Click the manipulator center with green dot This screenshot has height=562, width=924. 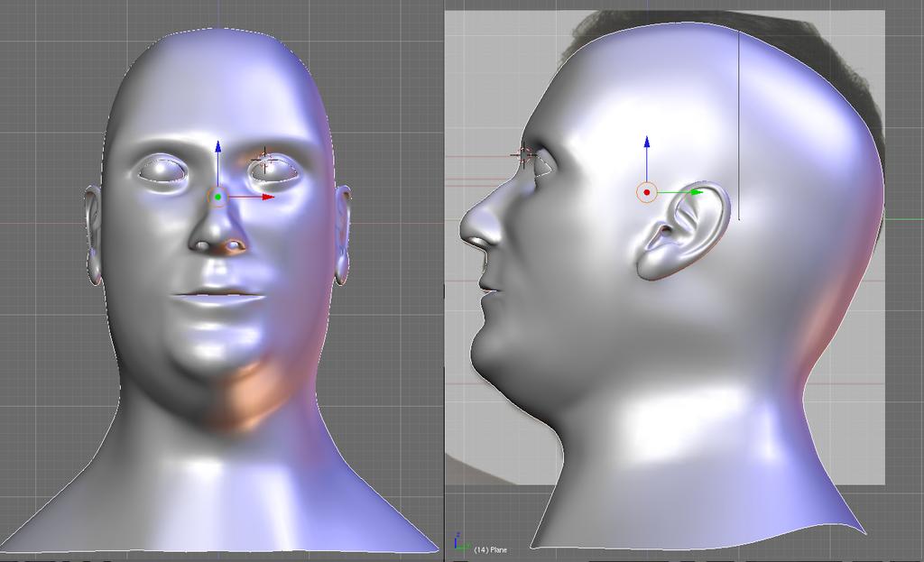click(218, 197)
